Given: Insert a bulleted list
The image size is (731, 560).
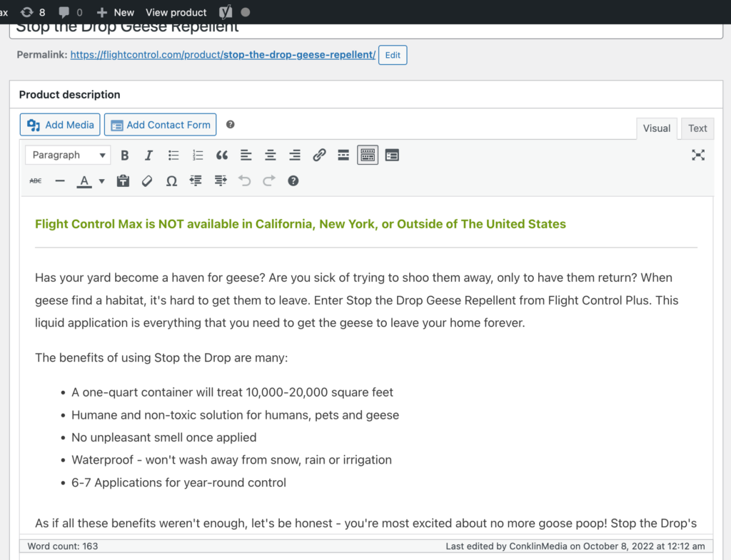Looking at the screenshot, I should (173, 155).
